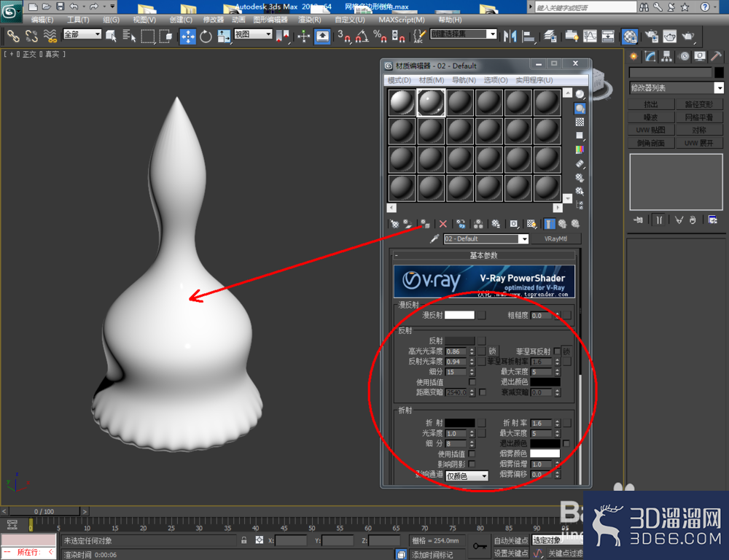Enable reflection 使用插值 checkbox
This screenshot has height=560, width=729.
point(472,382)
